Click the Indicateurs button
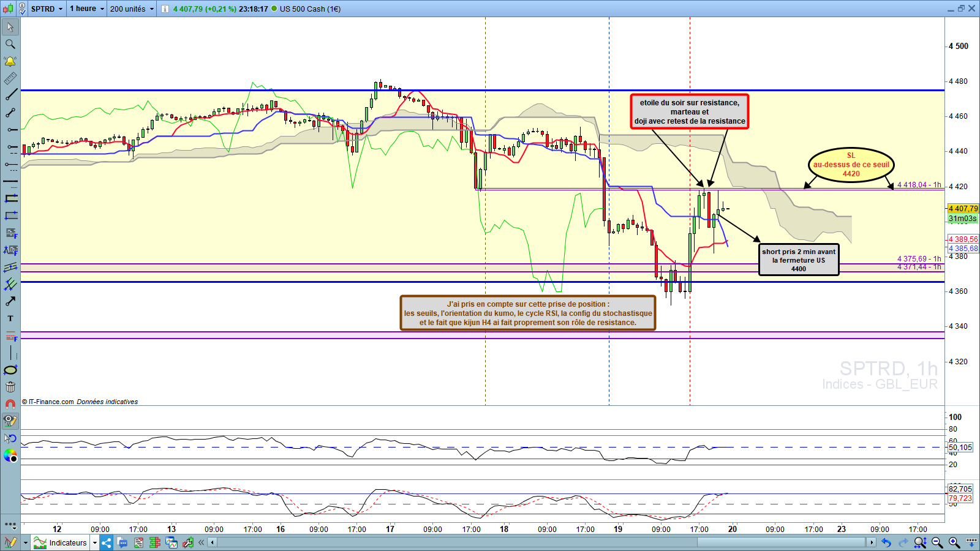The height and width of the screenshot is (551, 980). pyautogui.click(x=61, y=542)
